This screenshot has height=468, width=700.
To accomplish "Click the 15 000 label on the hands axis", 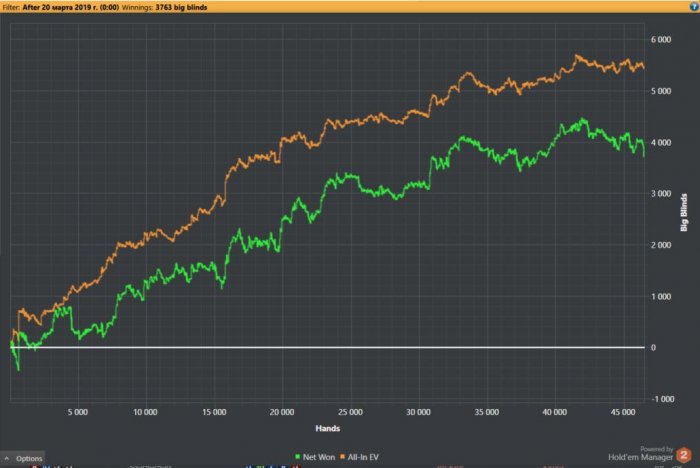I will 214,412.
